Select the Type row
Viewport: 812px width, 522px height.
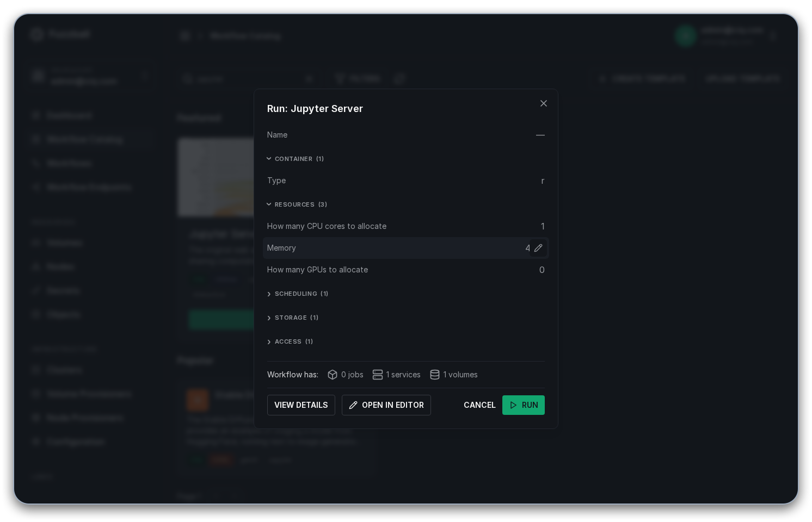(x=406, y=181)
